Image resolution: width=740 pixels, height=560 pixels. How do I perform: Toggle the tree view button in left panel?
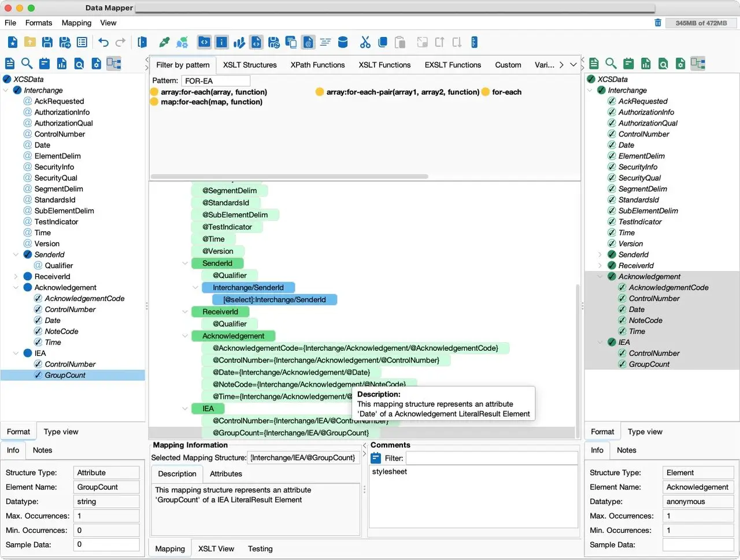coord(113,64)
